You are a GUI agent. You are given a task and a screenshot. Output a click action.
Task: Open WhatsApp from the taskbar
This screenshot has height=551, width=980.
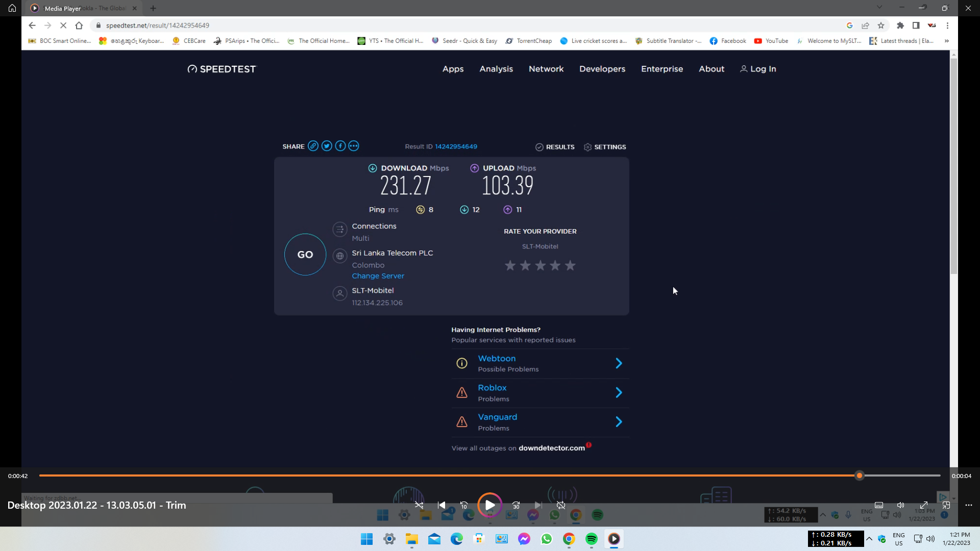point(546,539)
